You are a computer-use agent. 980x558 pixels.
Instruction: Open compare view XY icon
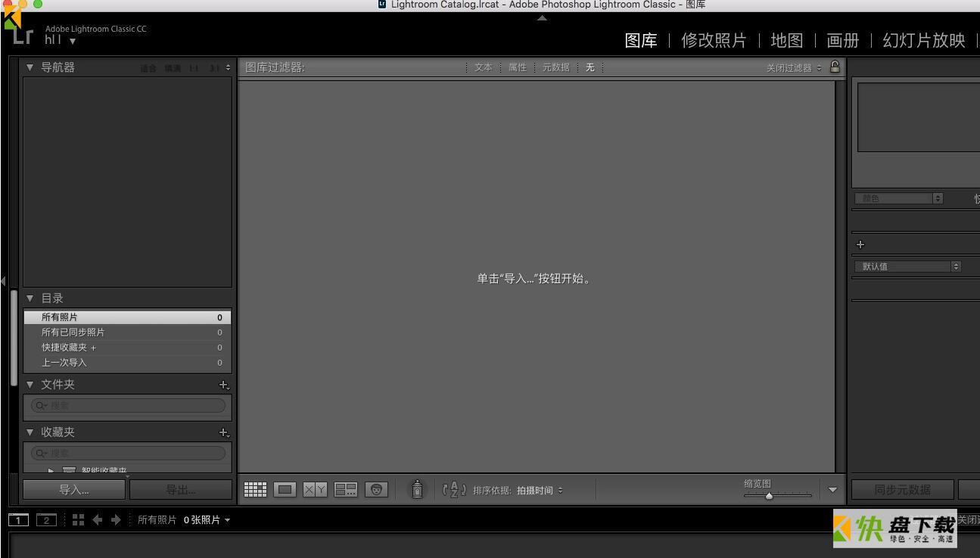(316, 490)
